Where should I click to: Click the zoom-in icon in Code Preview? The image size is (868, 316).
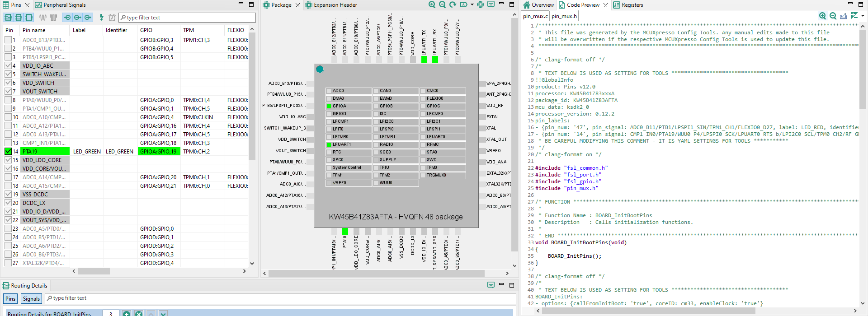coord(822,16)
